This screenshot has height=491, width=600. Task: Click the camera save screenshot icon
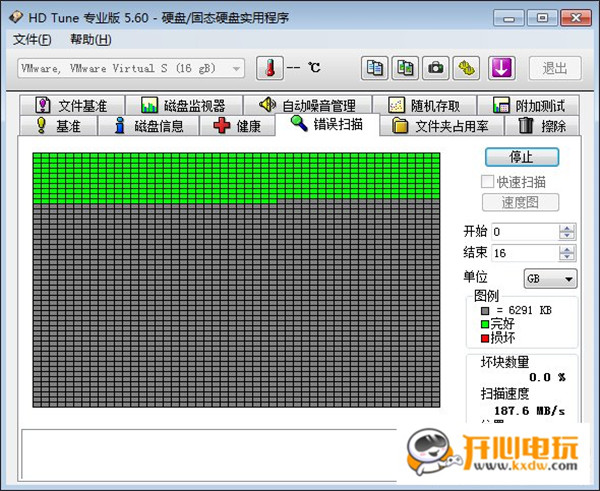click(x=436, y=68)
